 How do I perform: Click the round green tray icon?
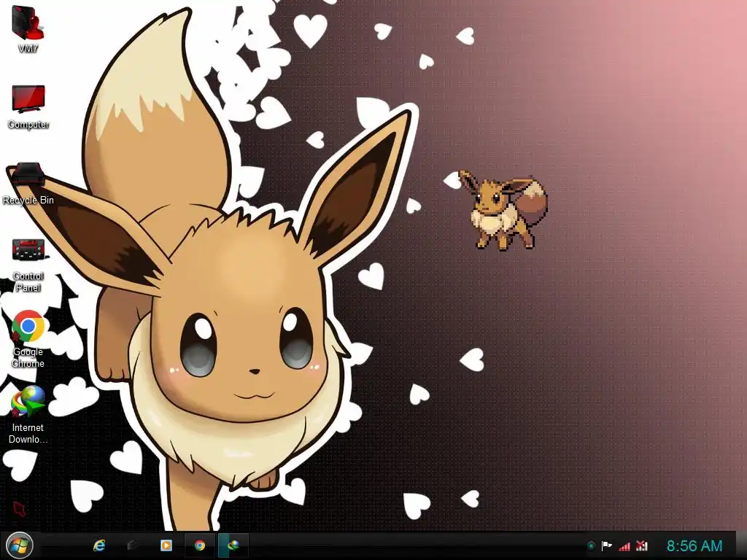coord(591,545)
